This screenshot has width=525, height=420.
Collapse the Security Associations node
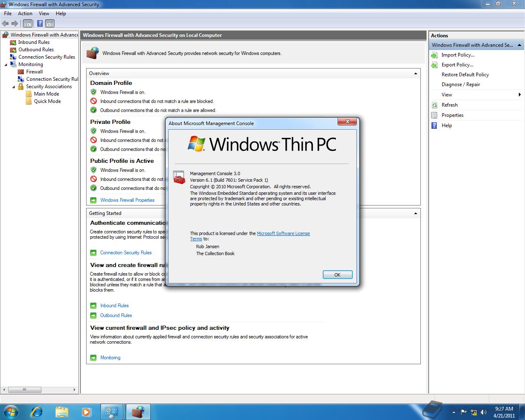click(x=14, y=87)
